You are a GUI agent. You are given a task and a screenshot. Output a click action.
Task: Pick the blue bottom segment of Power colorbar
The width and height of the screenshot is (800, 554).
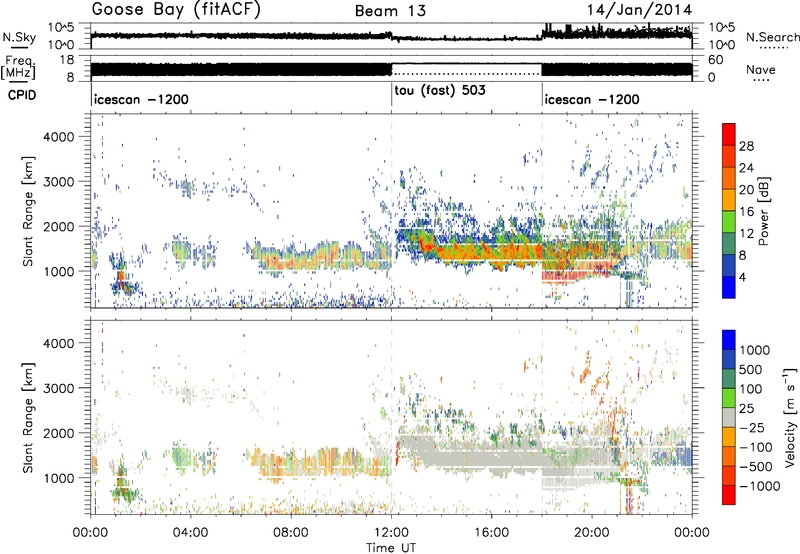coord(729,288)
